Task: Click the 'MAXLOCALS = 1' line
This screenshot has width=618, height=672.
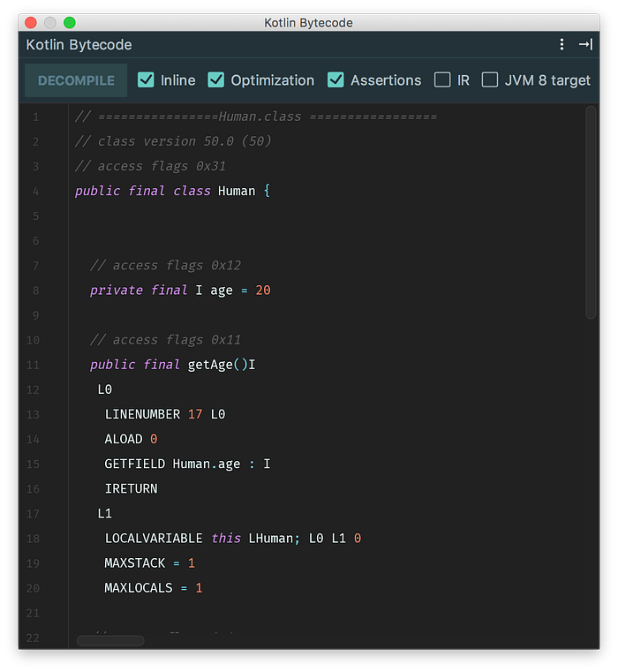Action: click(x=154, y=588)
